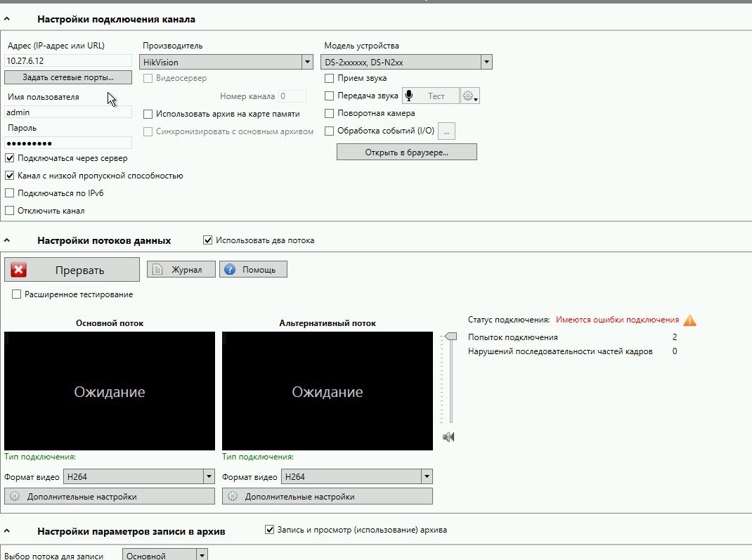Click the red X icon on Прервать
The image size is (752, 560).
(x=19, y=270)
